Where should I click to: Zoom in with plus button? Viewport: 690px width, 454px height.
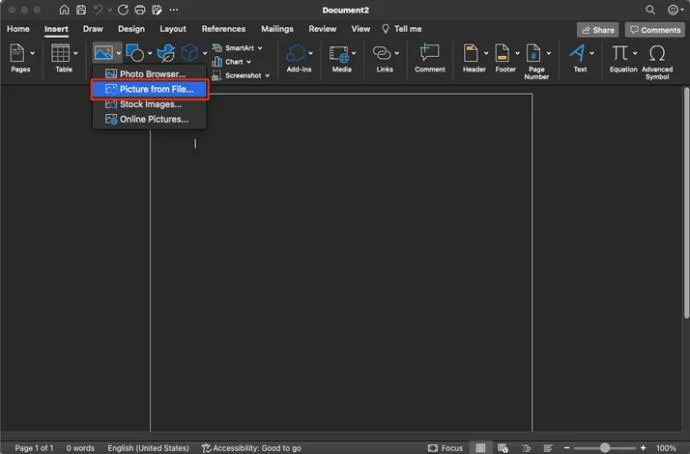pyautogui.click(x=643, y=448)
